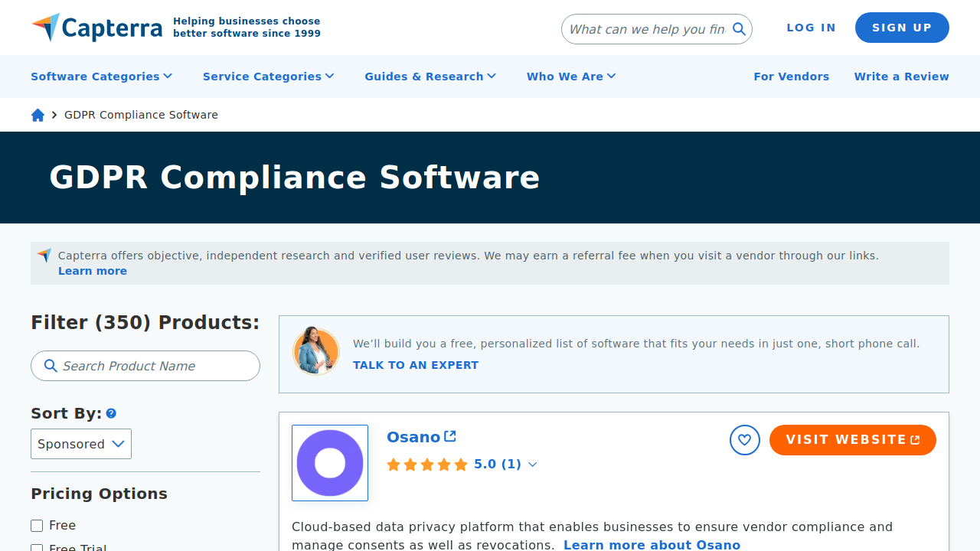Open Osano external link icon beside title
980x551 pixels.
click(x=450, y=436)
